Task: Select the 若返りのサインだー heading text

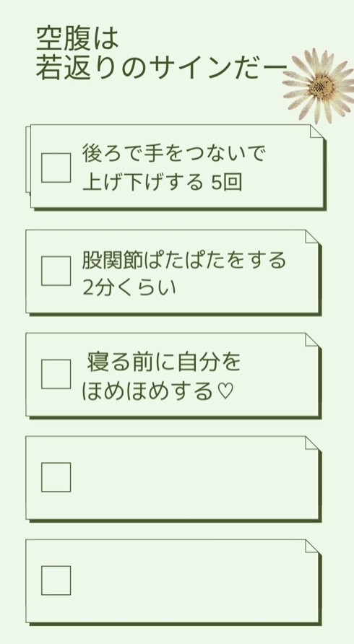Action: click(x=161, y=68)
